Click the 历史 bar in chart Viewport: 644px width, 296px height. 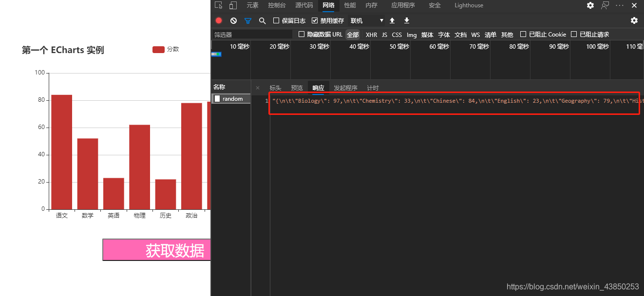tap(166, 194)
